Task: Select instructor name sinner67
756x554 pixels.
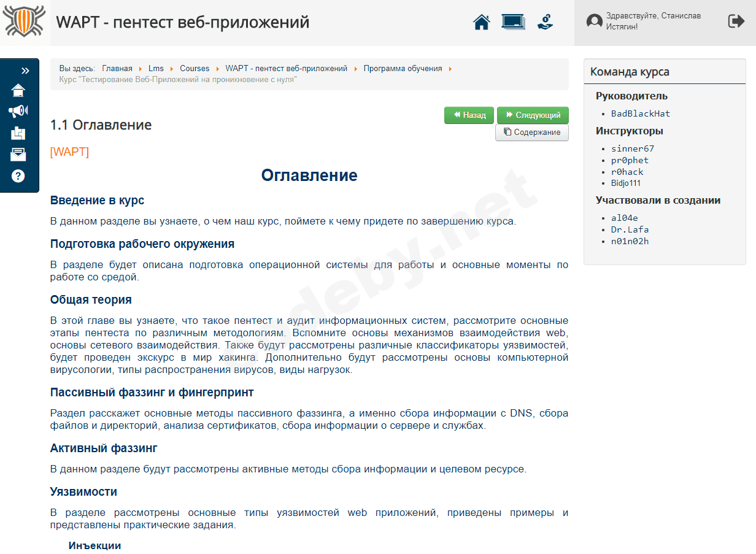Action: coord(633,148)
